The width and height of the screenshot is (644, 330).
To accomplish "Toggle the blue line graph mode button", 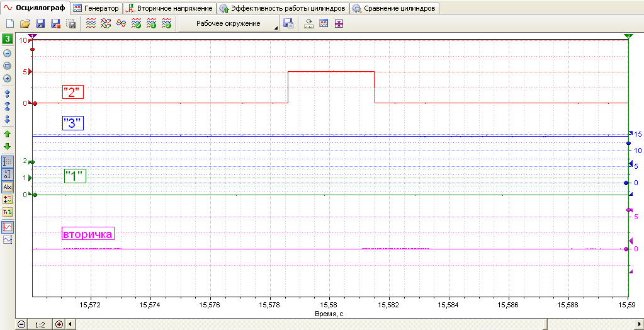I will coord(8,239).
